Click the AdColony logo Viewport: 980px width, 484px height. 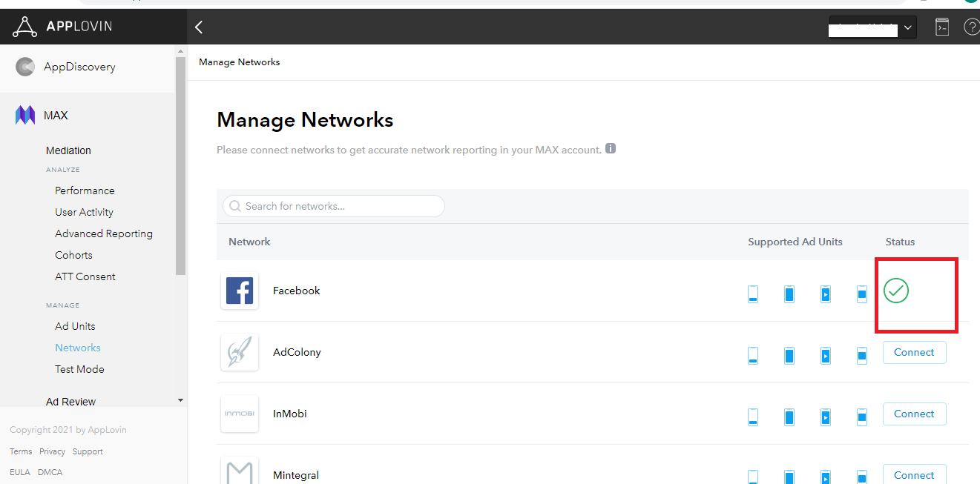240,352
